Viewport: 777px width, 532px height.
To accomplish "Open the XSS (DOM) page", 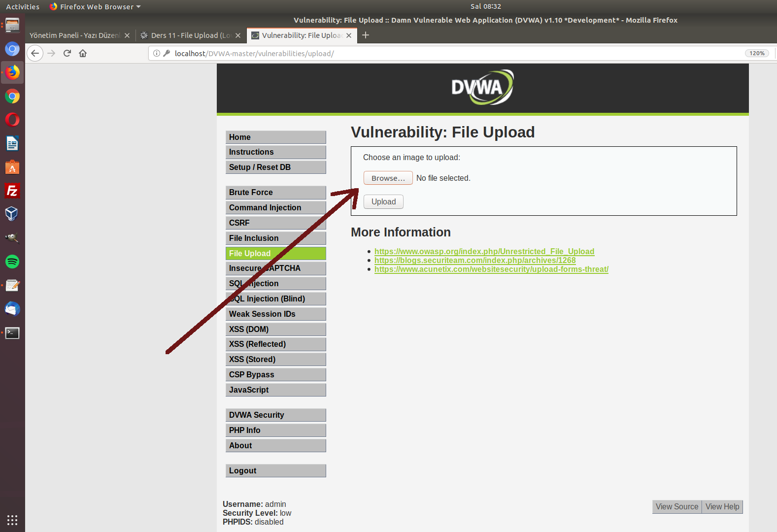I will tap(276, 330).
